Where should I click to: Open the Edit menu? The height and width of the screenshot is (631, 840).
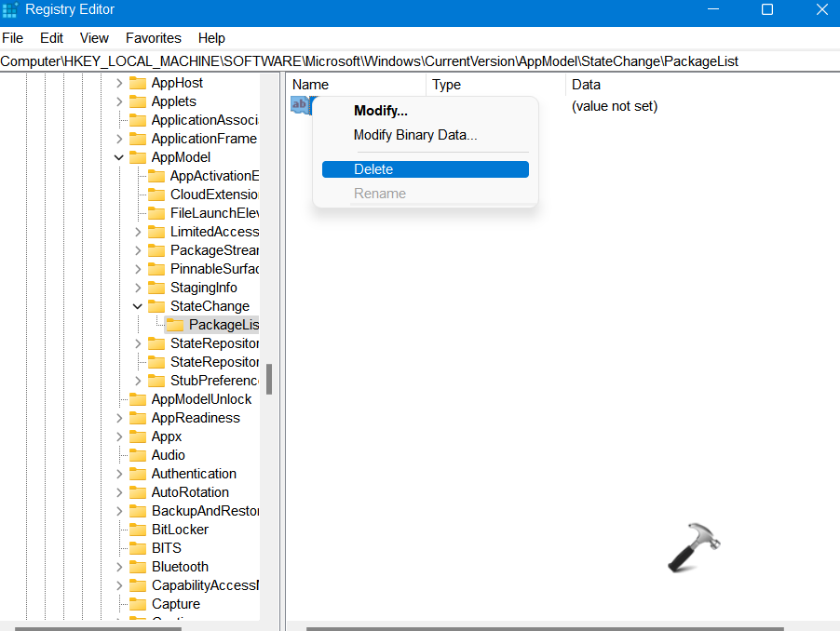pyautogui.click(x=51, y=38)
